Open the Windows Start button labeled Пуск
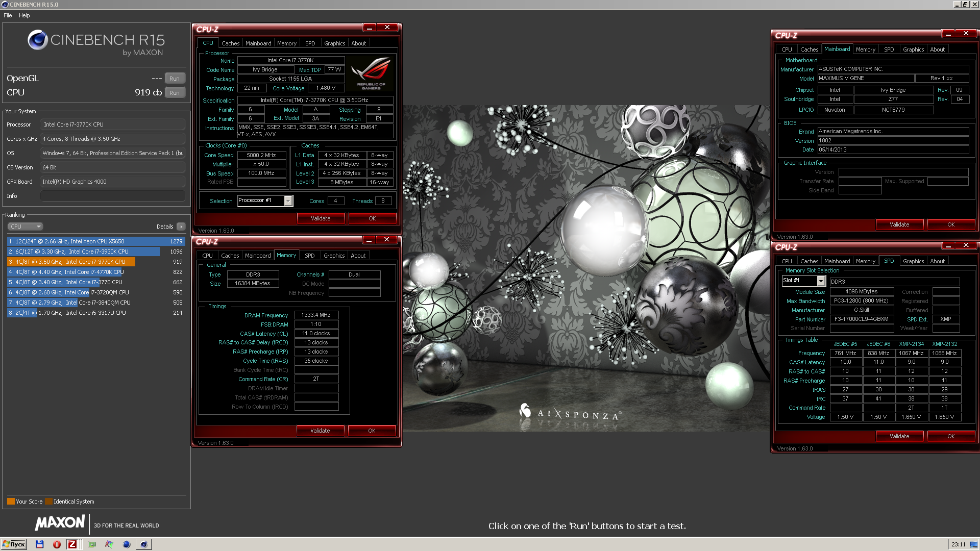This screenshot has height=551, width=980. tap(14, 544)
